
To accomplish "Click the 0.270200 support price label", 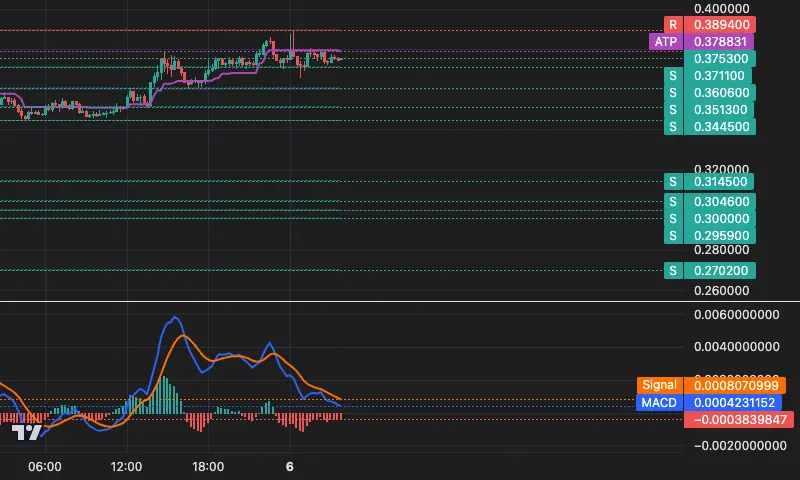I will 720,270.
